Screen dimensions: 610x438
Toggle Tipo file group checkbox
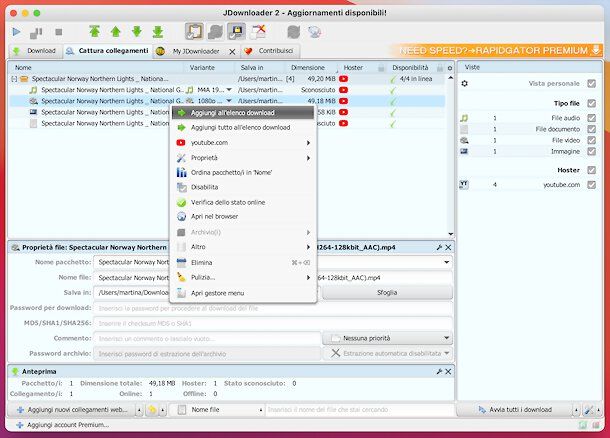[592, 103]
